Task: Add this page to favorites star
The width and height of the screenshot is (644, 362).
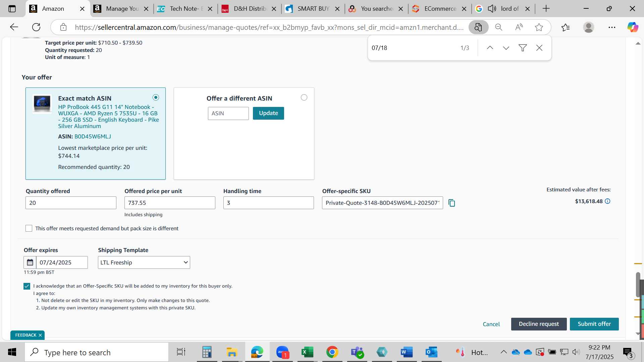Action: click(x=539, y=27)
